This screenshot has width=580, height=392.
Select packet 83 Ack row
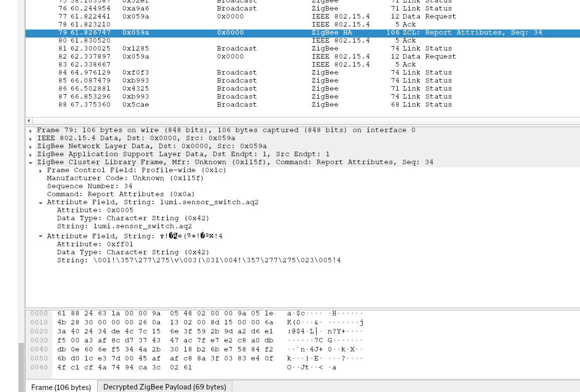(x=303, y=65)
